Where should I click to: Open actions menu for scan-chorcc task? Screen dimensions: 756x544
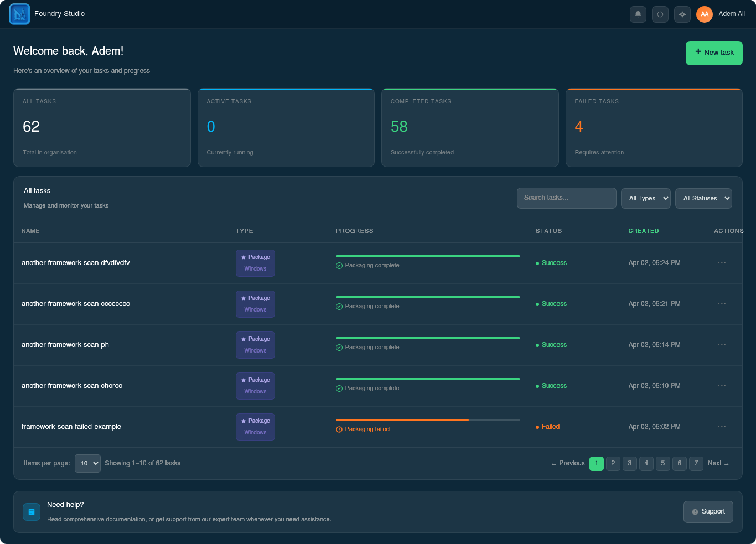click(x=722, y=386)
